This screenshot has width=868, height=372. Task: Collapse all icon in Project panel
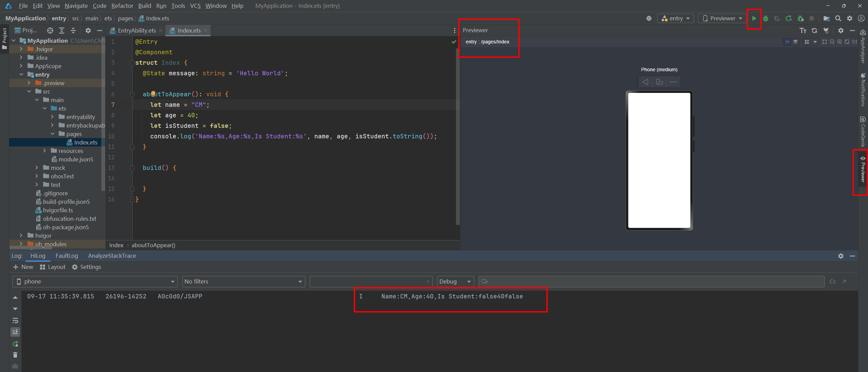pos(73,31)
